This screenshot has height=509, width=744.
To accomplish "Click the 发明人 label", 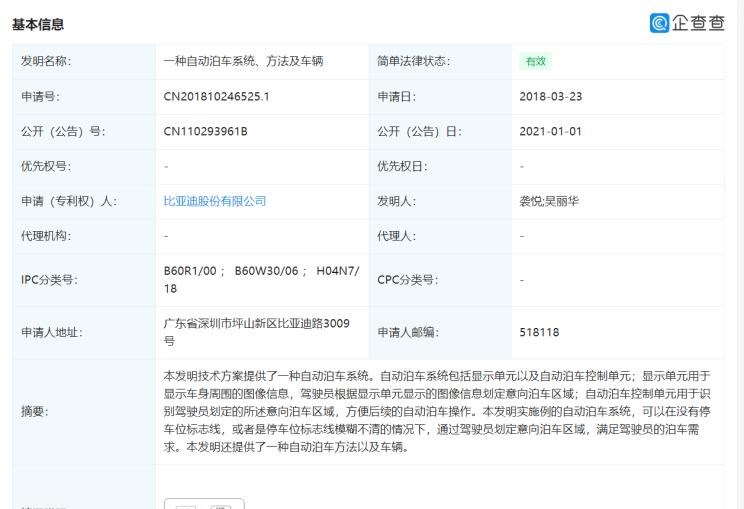I will [397, 201].
